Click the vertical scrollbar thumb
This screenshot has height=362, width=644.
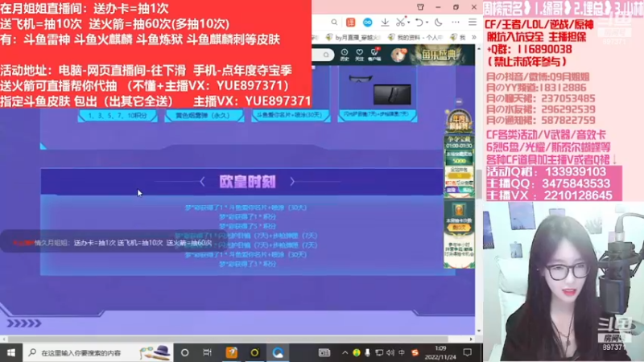[478, 183]
